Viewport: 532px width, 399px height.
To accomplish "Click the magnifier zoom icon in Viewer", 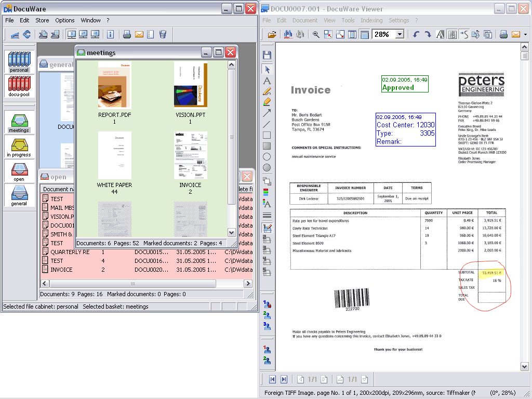I will pos(316,34).
